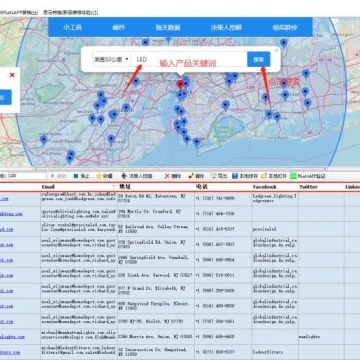Close the search popup with small x

tap(276, 50)
